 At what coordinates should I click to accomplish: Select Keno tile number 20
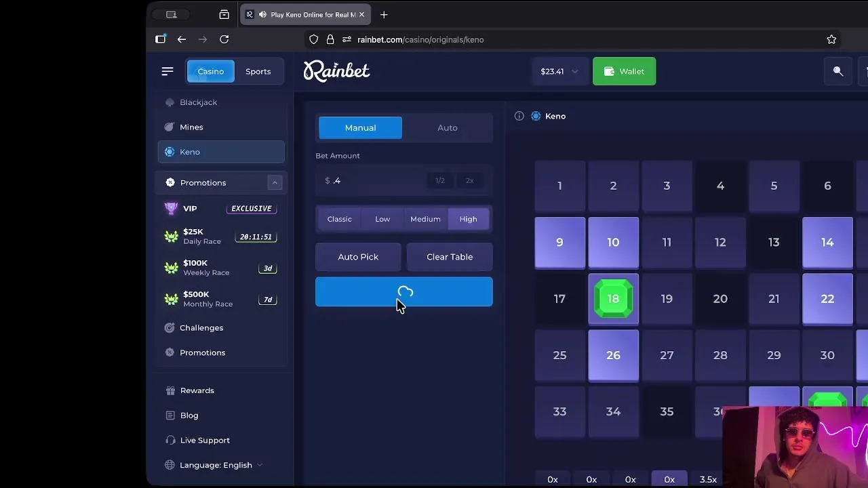pyautogui.click(x=720, y=298)
